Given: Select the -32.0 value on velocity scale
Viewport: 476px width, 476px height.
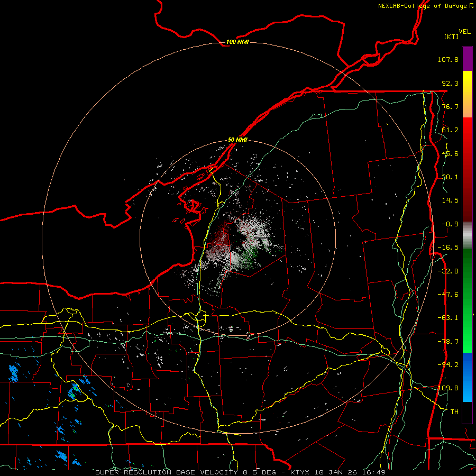Looking at the screenshot, I should coord(448,271).
